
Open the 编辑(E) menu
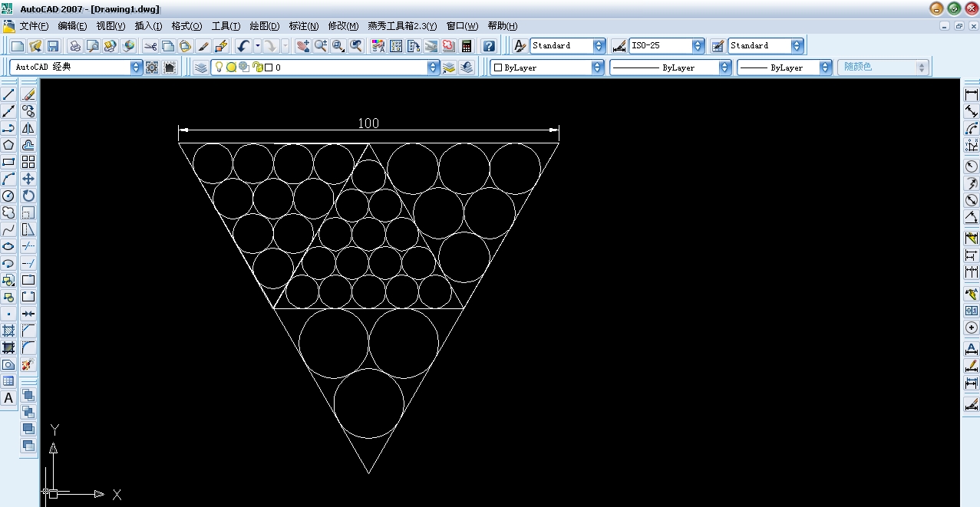73,26
